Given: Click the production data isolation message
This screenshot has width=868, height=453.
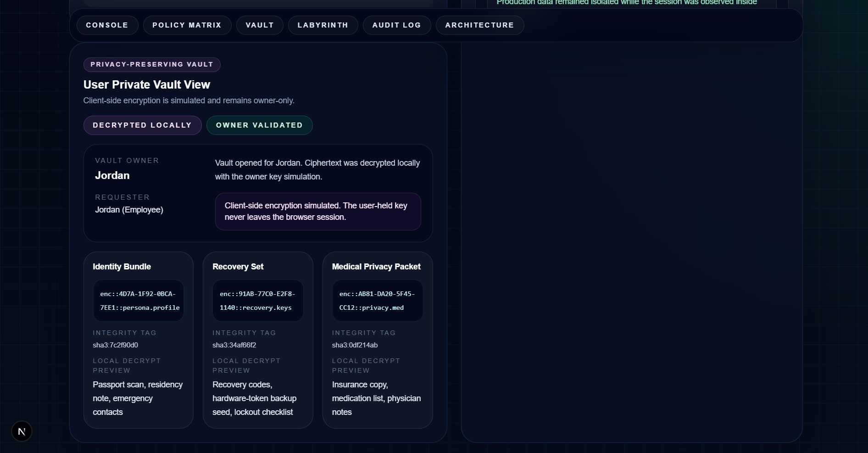Looking at the screenshot, I should [x=627, y=3].
